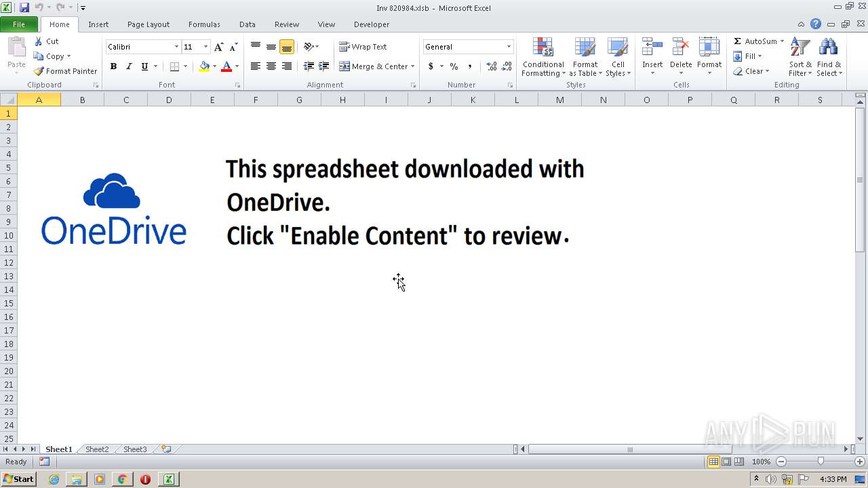868x488 pixels.
Task: Open Format as Table gallery
Action: (x=585, y=58)
